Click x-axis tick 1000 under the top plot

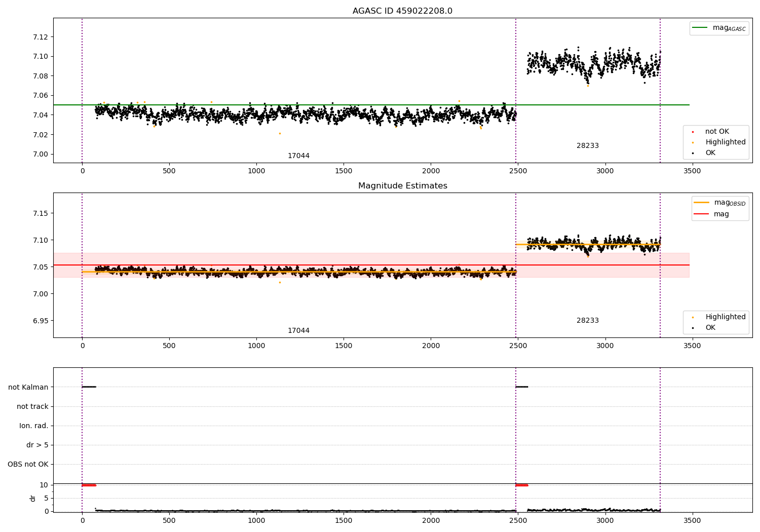click(x=256, y=171)
